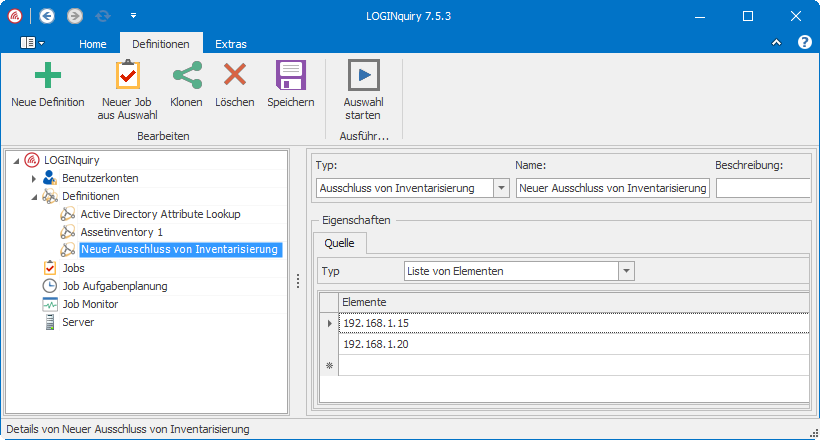Open the Assetinventory 1 definition

[x=121, y=232]
